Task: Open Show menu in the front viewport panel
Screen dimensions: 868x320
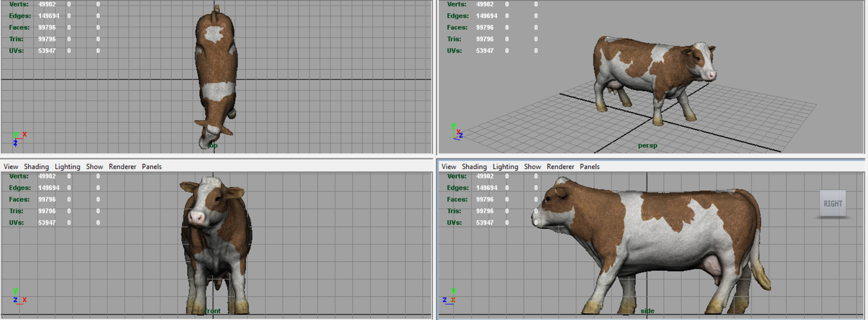Action: pos(94,167)
